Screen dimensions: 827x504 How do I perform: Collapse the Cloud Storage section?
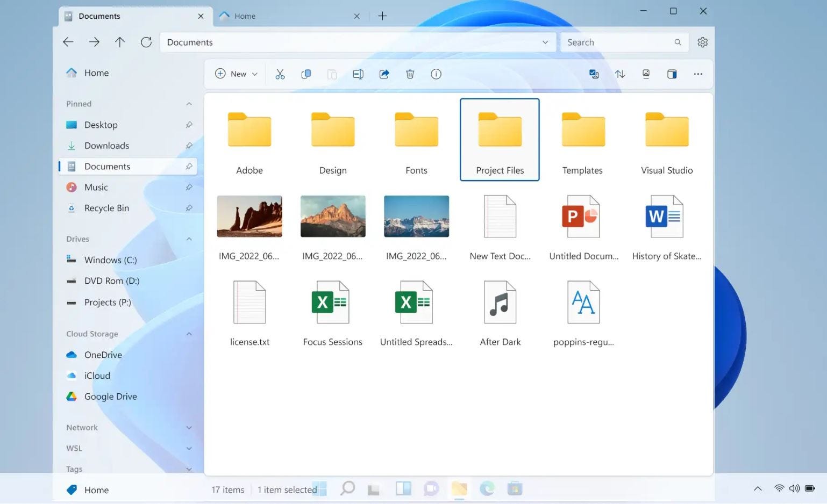coord(189,334)
